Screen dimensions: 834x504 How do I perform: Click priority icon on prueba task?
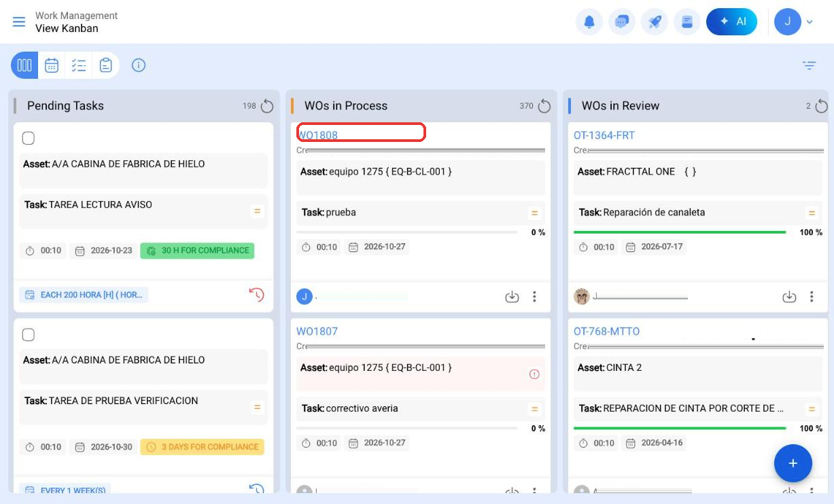coord(534,213)
